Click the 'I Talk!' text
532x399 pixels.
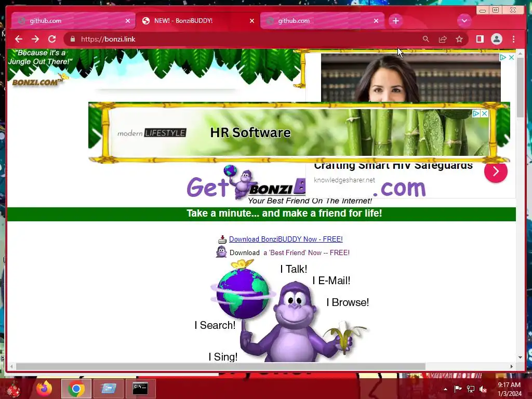click(x=294, y=269)
